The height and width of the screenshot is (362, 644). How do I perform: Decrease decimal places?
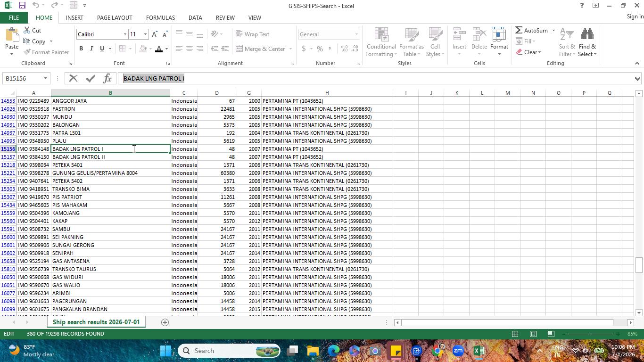(x=355, y=49)
